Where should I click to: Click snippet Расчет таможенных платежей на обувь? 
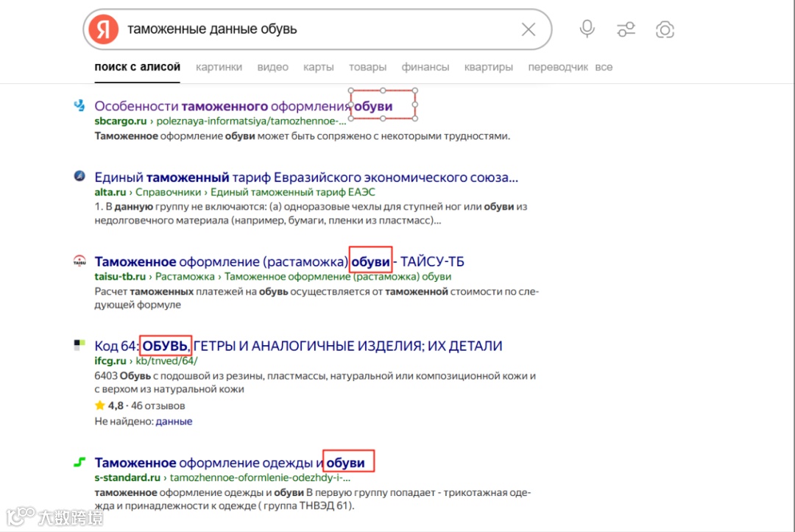click(317, 298)
